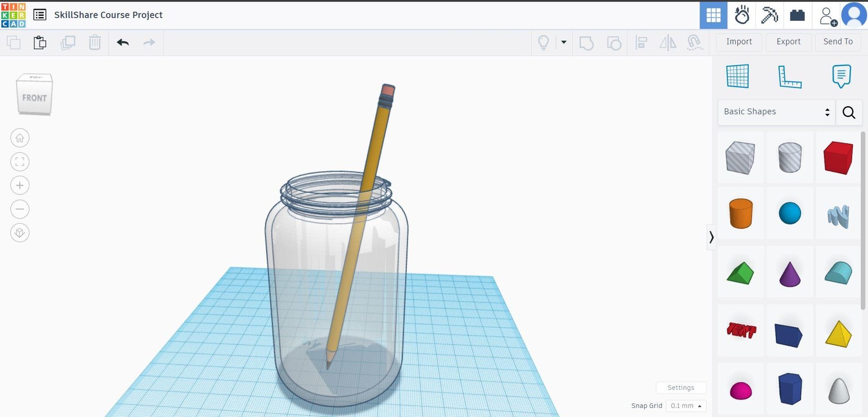Click the Fit all in view icon

[20, 162]
